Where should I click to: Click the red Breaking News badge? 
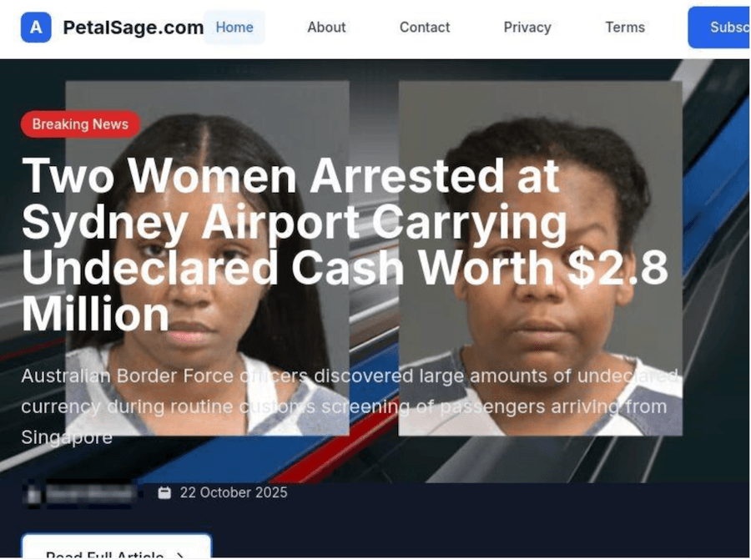[x=80, y=124]
